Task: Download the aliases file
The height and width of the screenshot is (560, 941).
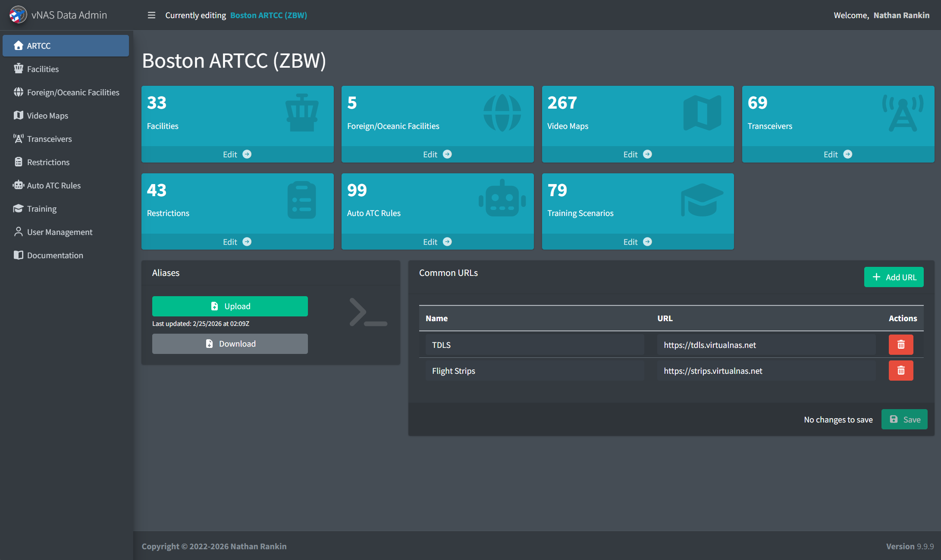Action: click(x=230, y=344)
